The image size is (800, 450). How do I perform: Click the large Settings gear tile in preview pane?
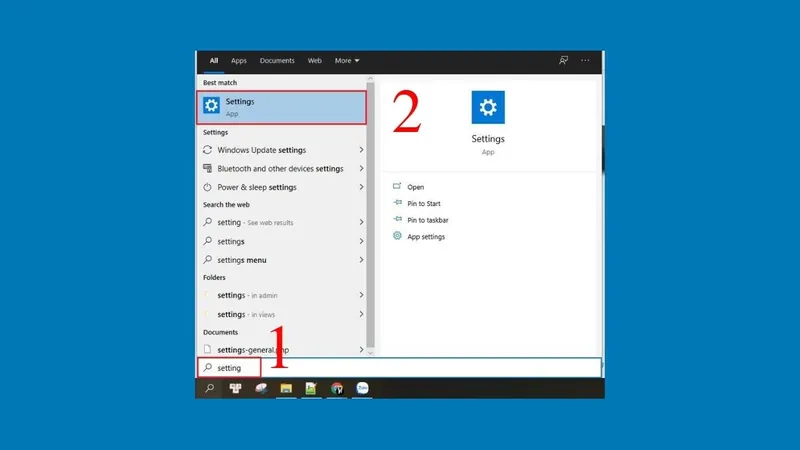click(x=488, y=107)
